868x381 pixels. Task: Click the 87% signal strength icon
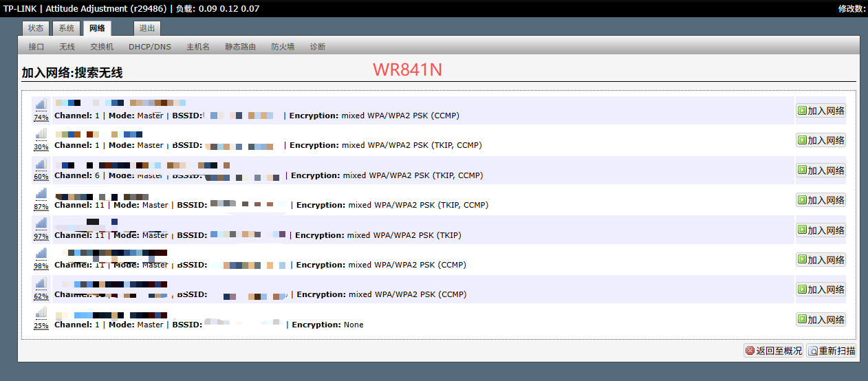pyautogui.click(x=41, y=194)
